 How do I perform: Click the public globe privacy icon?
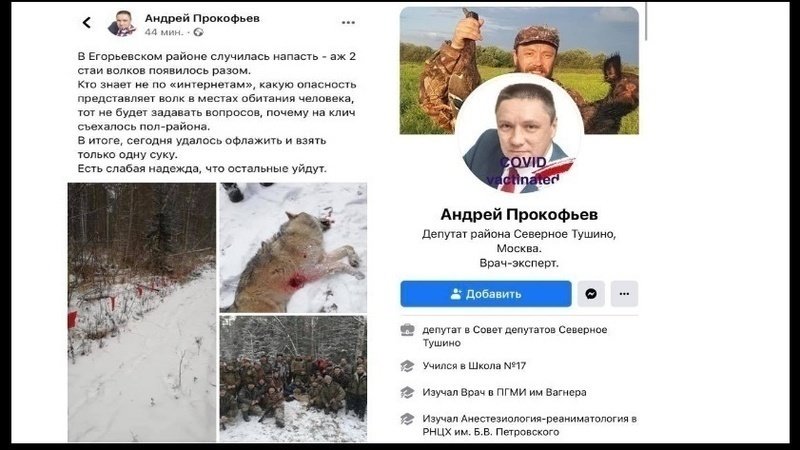[198, 32]
